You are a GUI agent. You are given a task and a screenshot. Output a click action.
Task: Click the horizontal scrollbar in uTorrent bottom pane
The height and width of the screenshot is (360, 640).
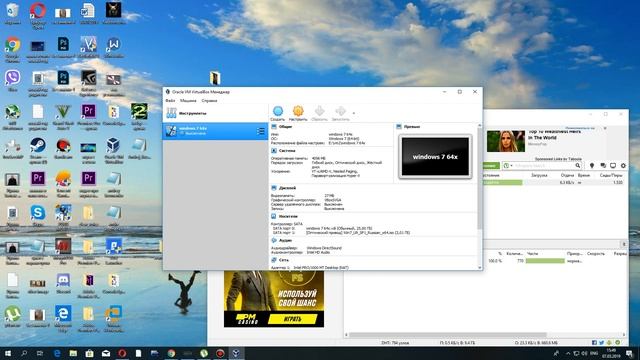(449, 335)
